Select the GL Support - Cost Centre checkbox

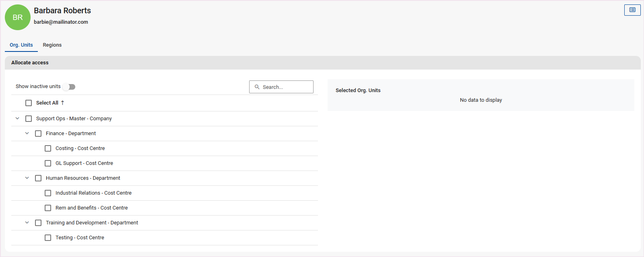click(48, 163)
